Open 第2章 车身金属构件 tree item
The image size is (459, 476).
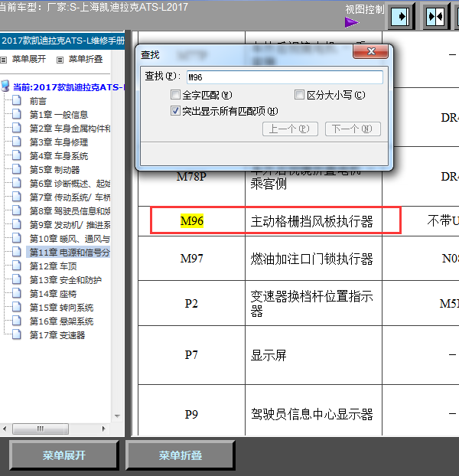(70, 129)
